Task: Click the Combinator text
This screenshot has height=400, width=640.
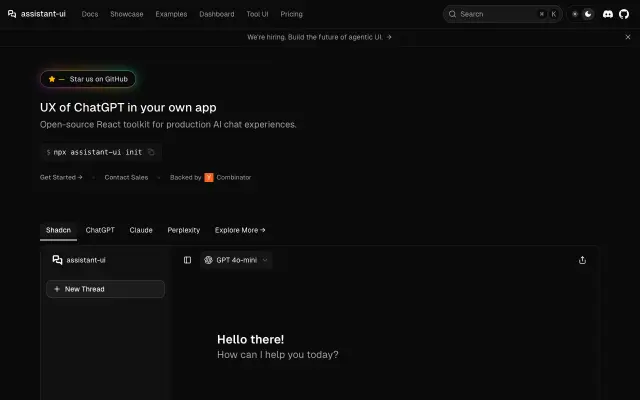Action: (234, 178)
